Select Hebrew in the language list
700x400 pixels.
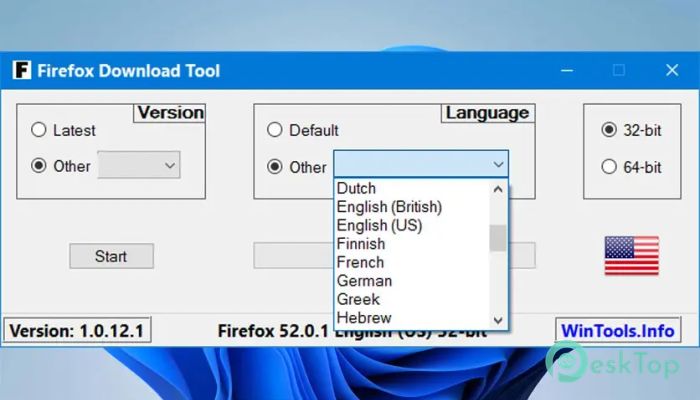[x=412, y=318]
